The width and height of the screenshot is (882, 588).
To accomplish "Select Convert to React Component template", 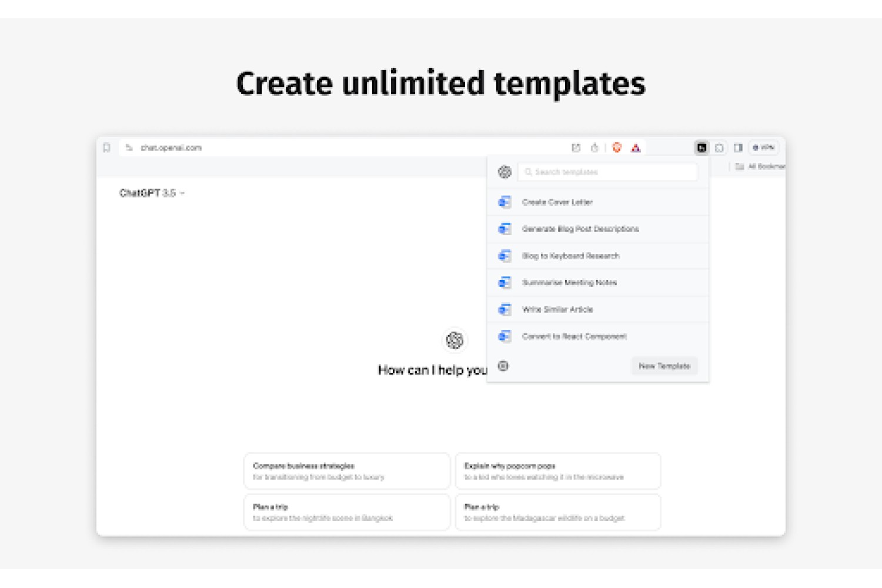I will [598, 336].
